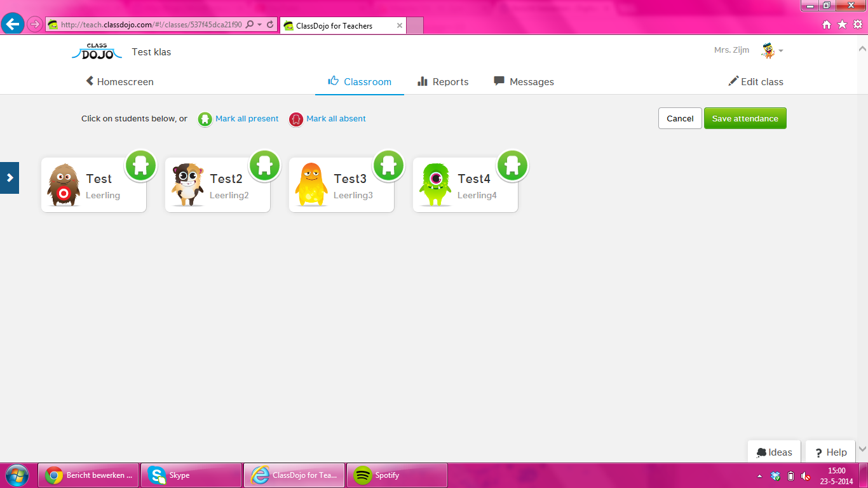The image size is (868, 488).
Task: Toggle attendance badge for Test4 Leerling4
Action: pos(512,166)
